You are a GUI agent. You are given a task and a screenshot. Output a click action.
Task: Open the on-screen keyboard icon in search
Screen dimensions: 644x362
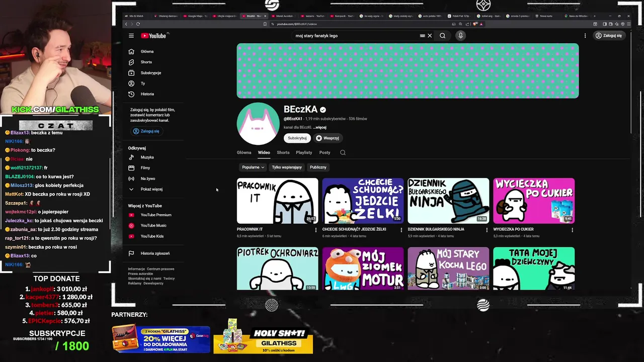pyautogui.click(x=423, y=36)
